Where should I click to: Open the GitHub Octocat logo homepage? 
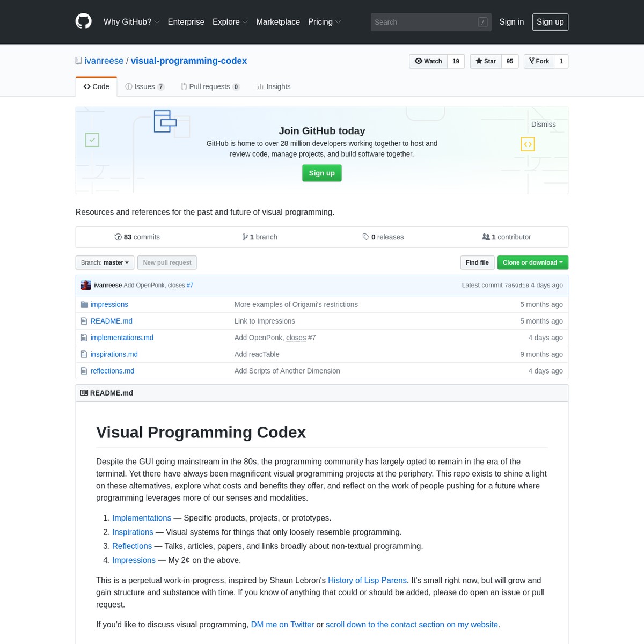(84, 21)
